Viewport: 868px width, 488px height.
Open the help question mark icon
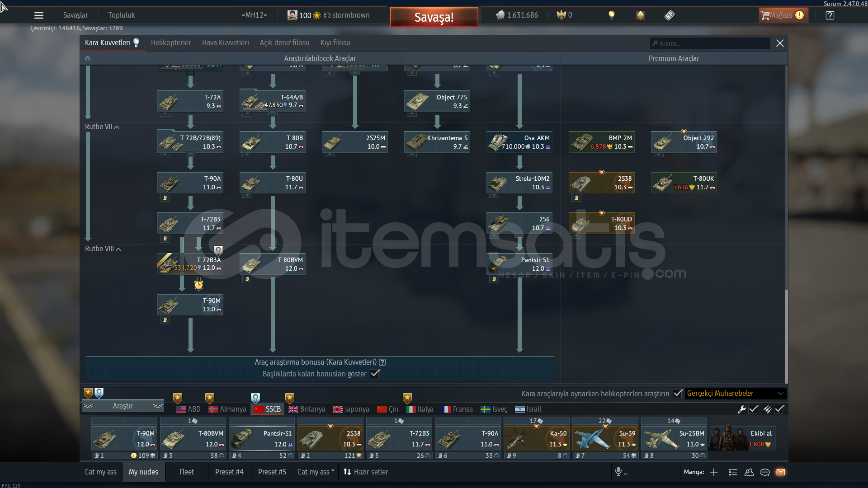point(830,15)
